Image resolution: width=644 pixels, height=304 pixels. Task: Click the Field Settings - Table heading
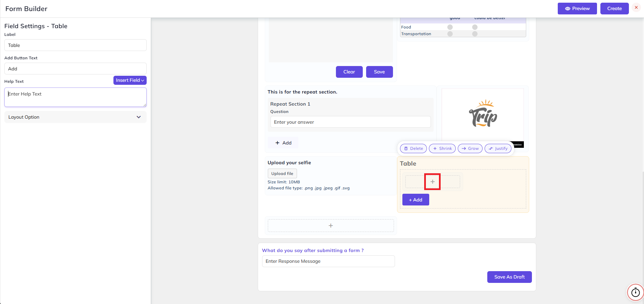[x=36, y=26]
